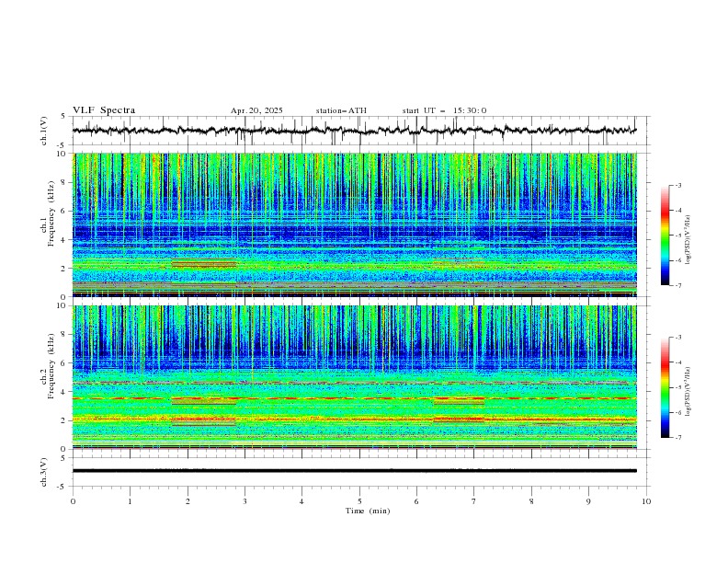Image resolution: width=728 pixels, height=563 pixels.
Task: Click the "ch.1(V)" waveform axis label
Action: (44, 131)
